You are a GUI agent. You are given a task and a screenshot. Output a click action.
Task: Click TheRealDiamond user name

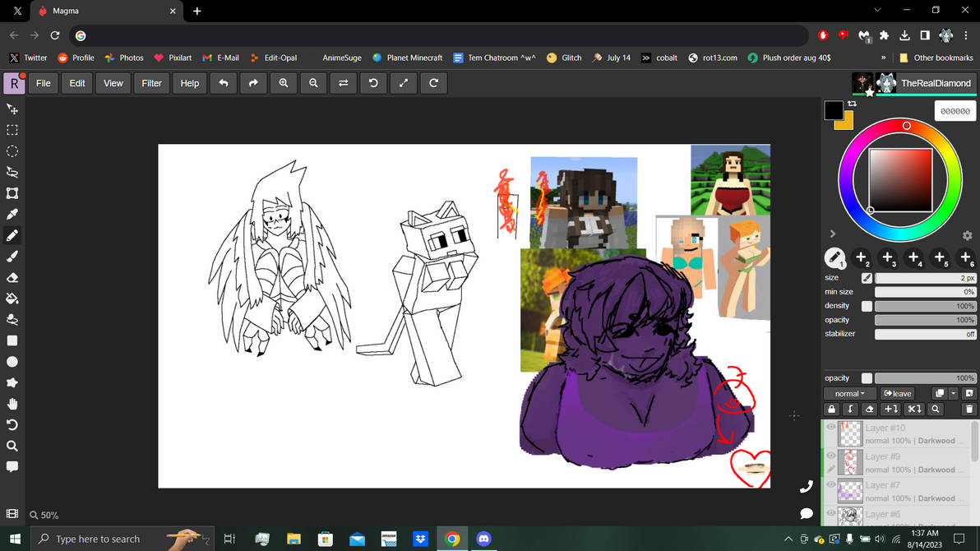point(936,83)
